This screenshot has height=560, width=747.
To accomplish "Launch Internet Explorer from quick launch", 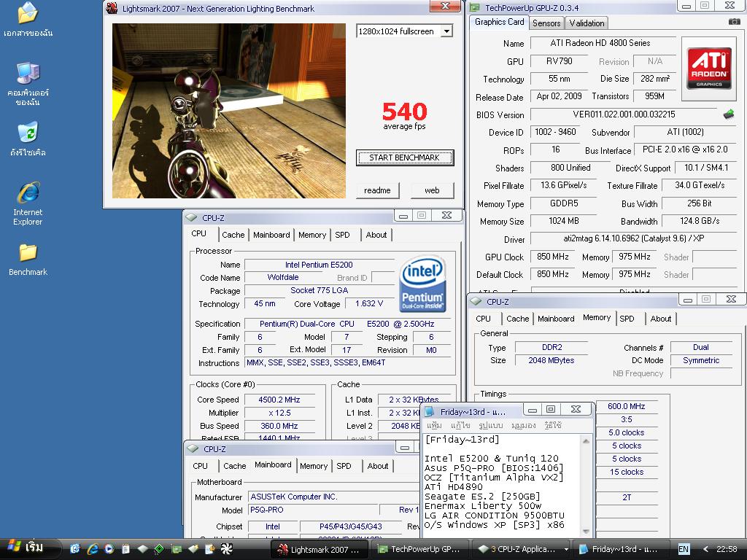I will coord(93,549).
